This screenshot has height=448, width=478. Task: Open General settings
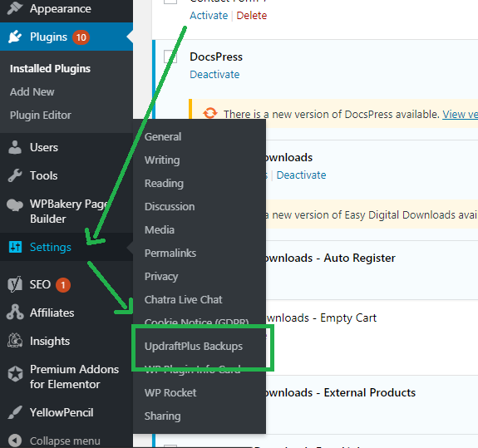tap(163, 137)
